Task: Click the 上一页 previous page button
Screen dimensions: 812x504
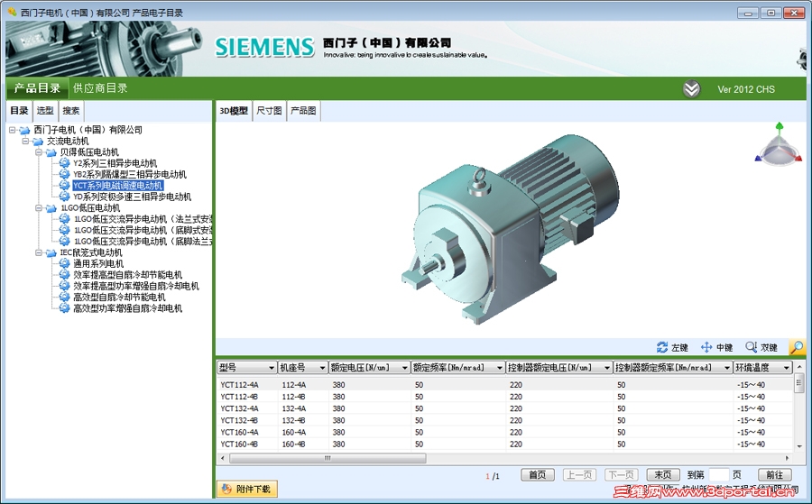Action: [579, 475]
